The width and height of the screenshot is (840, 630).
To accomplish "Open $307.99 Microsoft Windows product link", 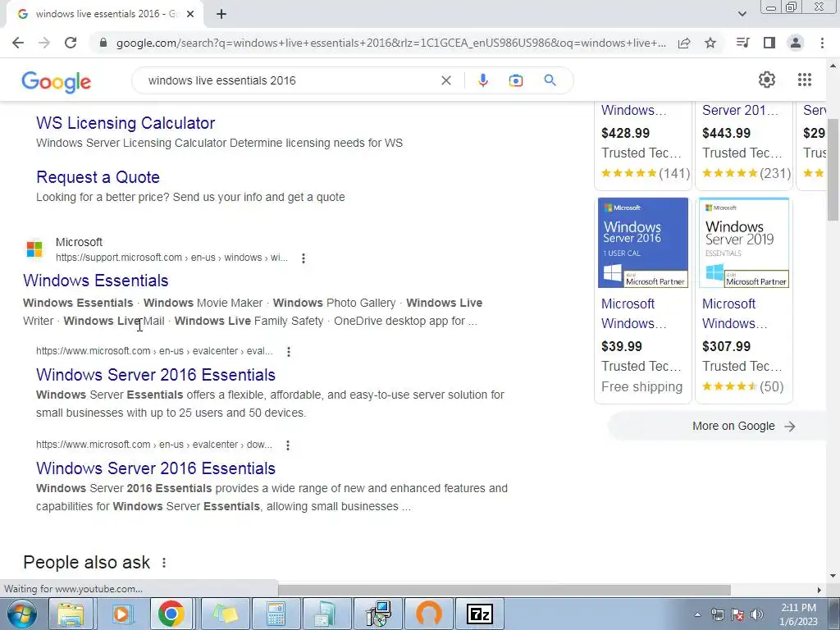I will 735,313.
